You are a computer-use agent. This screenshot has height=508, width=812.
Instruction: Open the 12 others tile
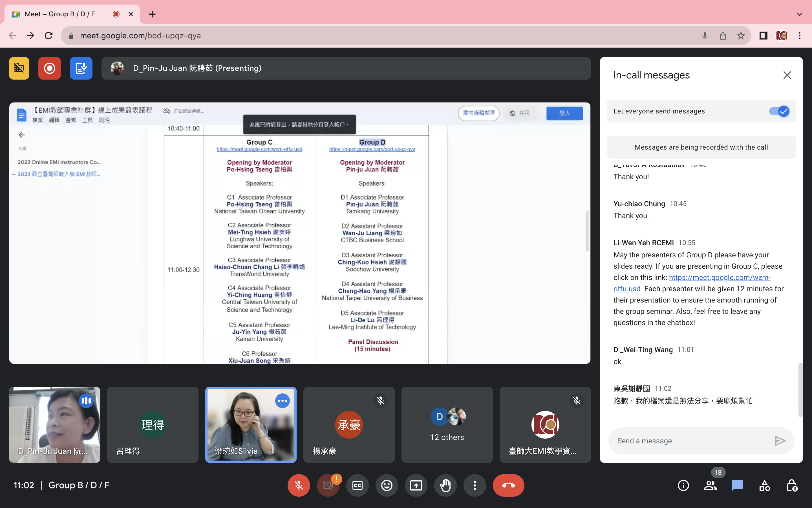[x=447, y=425]
